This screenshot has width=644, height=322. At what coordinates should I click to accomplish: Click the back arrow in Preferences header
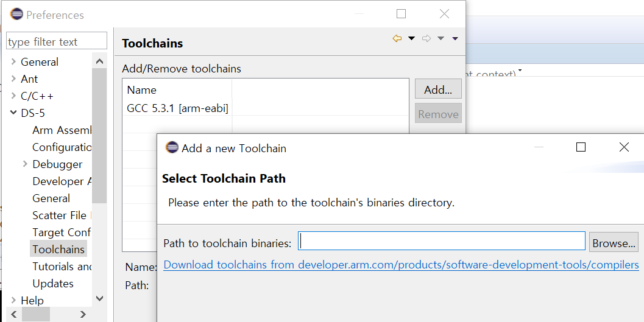coord(397,38)
